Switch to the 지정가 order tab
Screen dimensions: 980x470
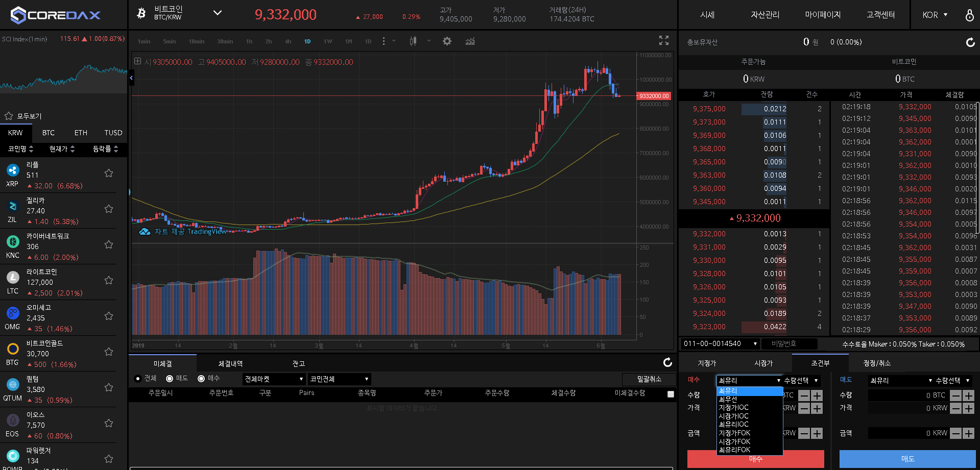[x=707, y=363]
